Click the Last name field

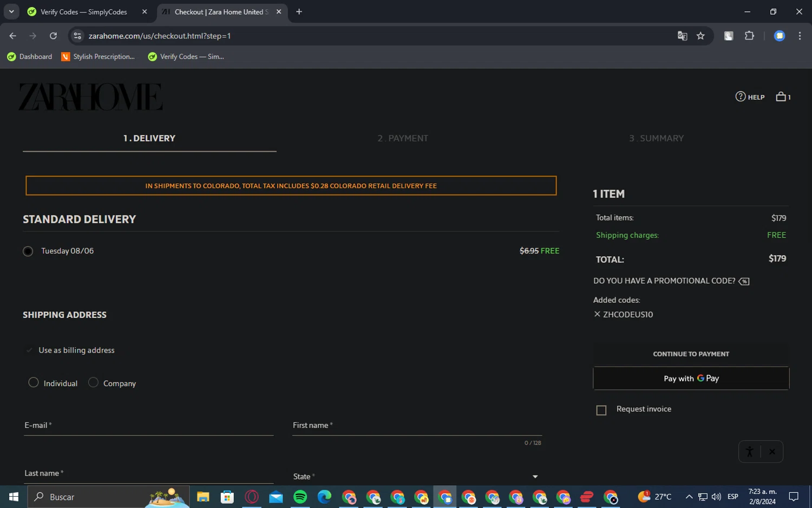pyautogui.click(x=148, y=473)
